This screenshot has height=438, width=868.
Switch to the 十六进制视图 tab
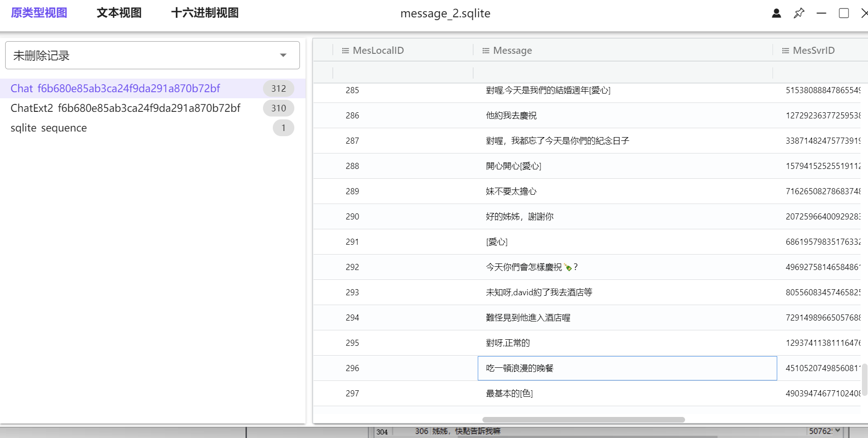[x=204, y=13]
